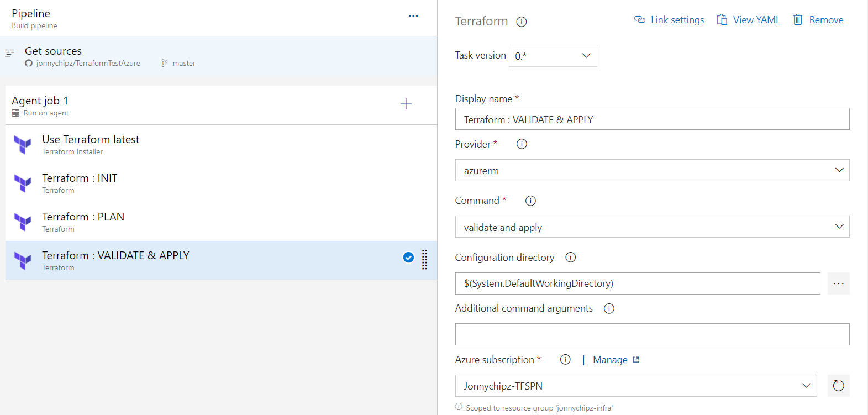Click the Configuration directory info icon
This screenshot has width=868, height=415.
pyautogui.click(x=571, y=258)
